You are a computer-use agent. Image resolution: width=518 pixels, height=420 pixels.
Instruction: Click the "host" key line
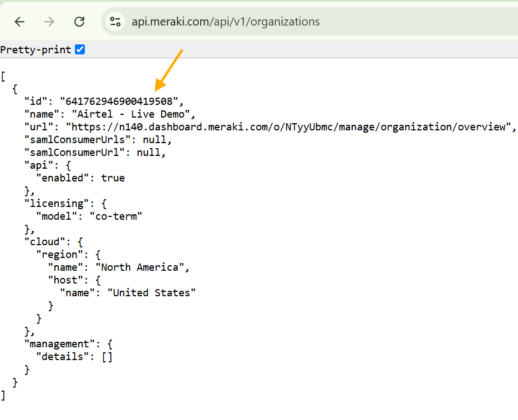pos(74,280)
